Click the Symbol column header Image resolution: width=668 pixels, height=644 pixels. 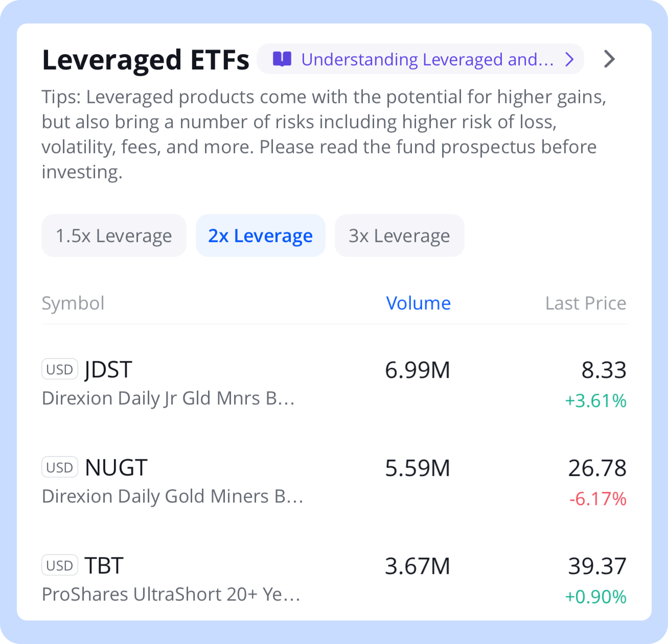coord(73,303)
